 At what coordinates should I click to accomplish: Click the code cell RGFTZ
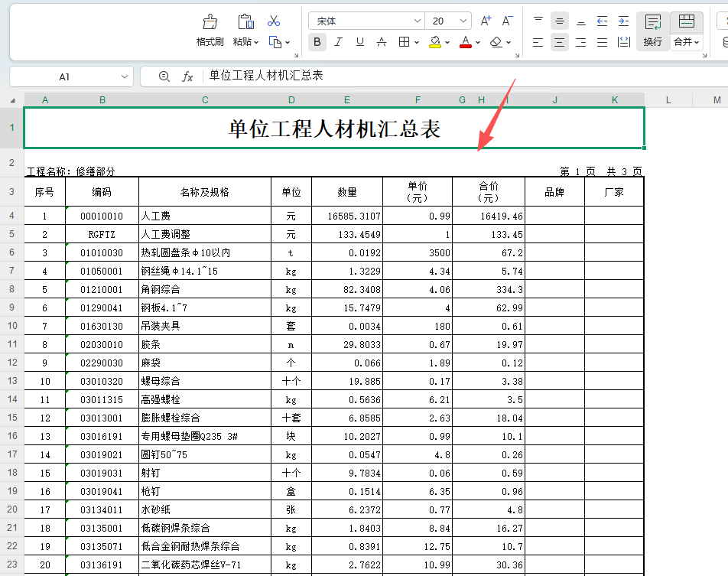point(102,234)
